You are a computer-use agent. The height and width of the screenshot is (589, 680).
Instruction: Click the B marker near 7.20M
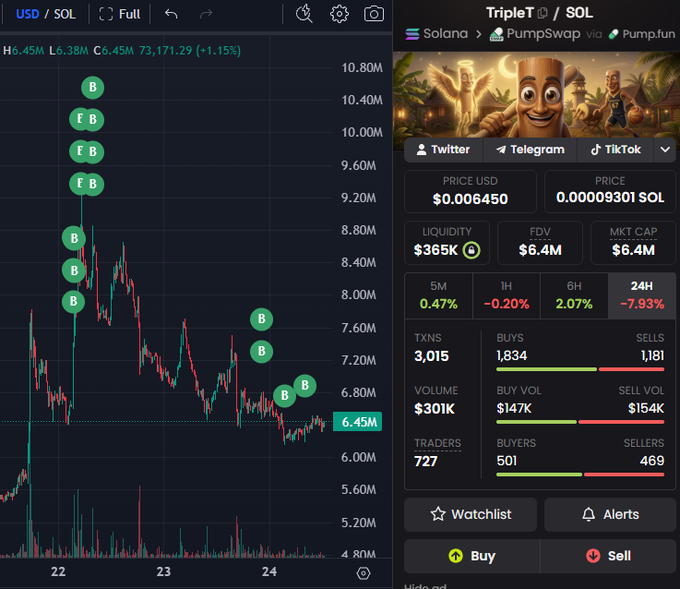[262, 351]
